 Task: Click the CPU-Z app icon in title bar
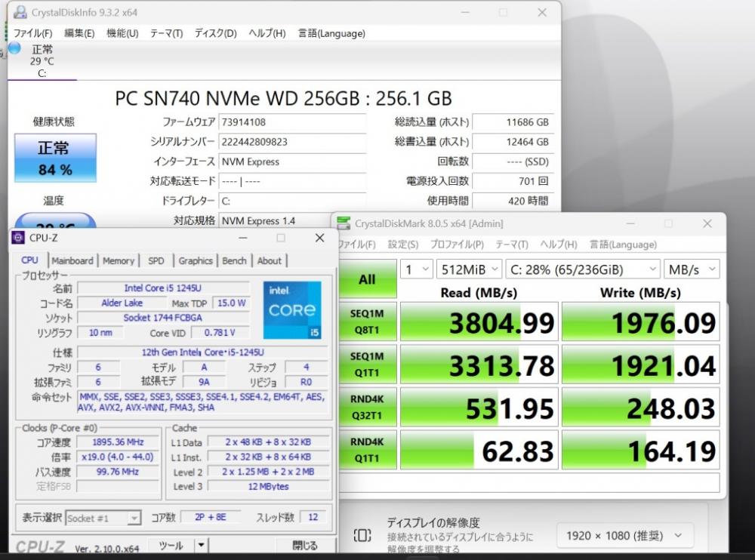tap(18, 238)
